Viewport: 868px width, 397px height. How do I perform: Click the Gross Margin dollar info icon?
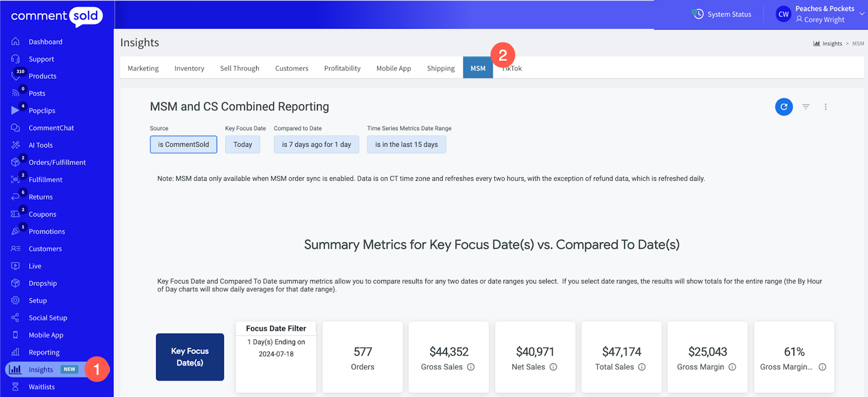pyautogui.click(x=732, y=367)
